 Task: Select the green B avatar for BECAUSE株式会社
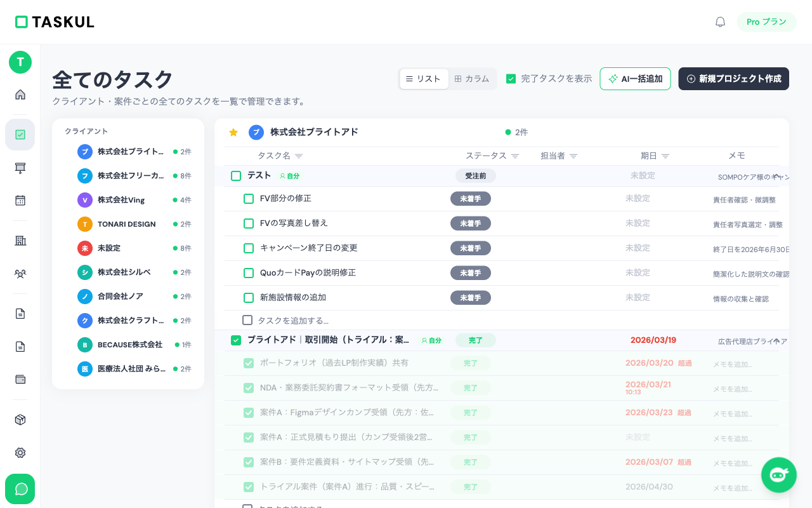(x=85, y=345)
